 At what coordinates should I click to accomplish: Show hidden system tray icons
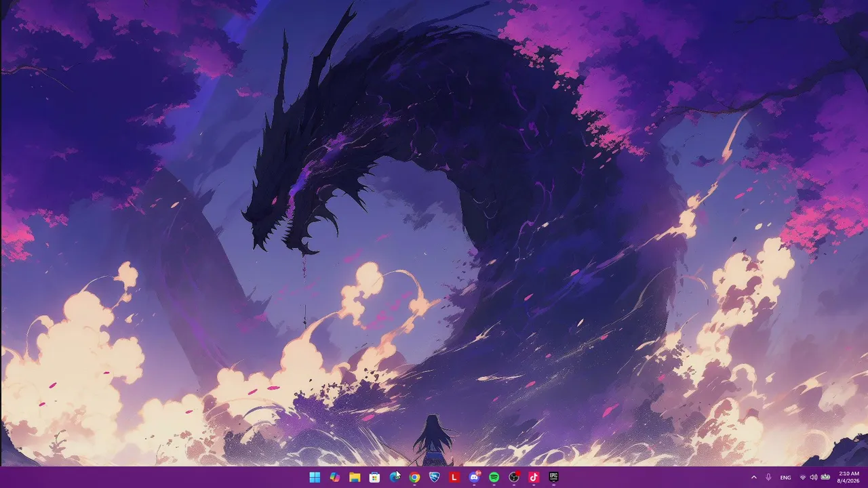click(753, 477)
